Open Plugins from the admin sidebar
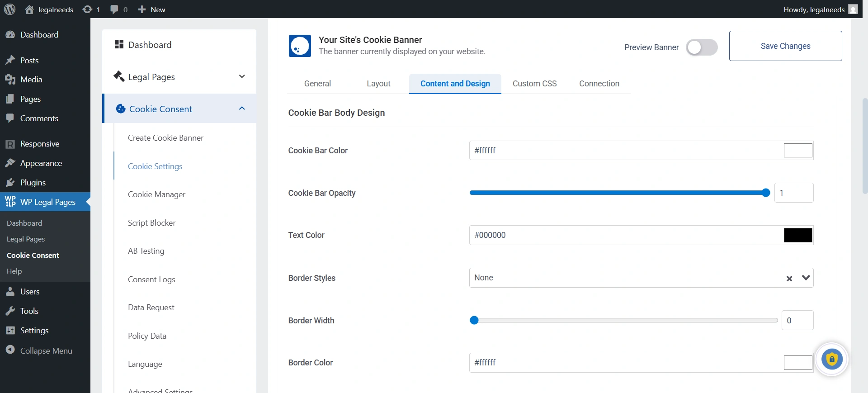The image size is (868, 393). (x=33, y=183)
